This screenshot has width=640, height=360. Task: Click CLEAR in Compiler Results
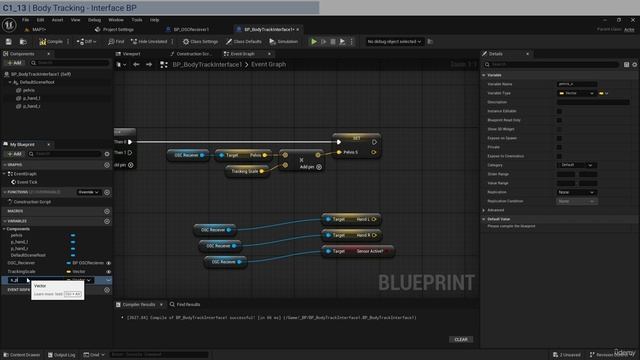pos(461,340)
